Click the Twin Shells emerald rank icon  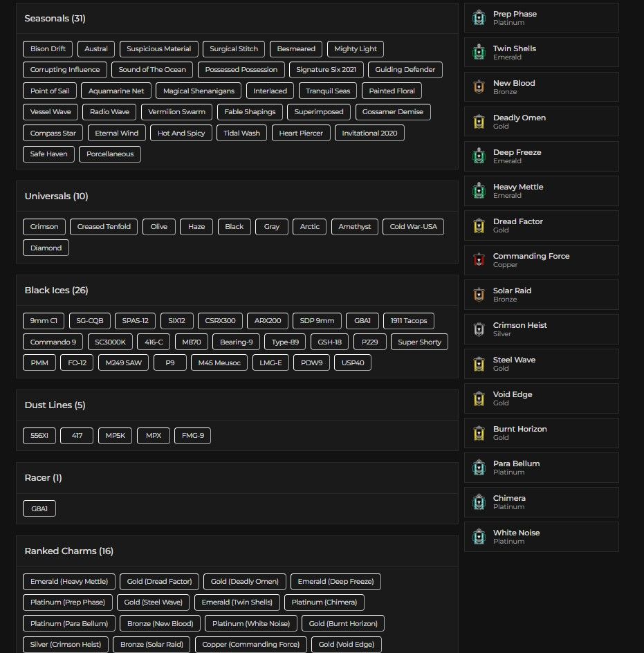(x=479, y=53)
